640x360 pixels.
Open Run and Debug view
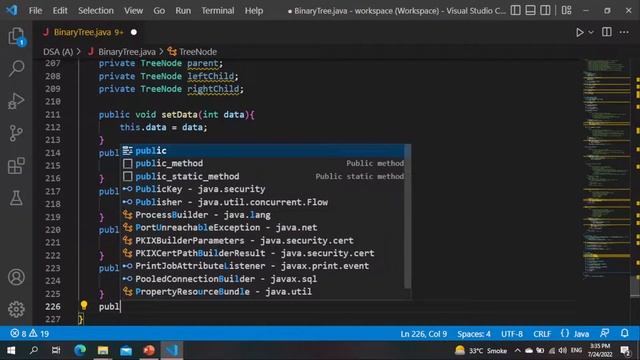[x=16, y=101]
